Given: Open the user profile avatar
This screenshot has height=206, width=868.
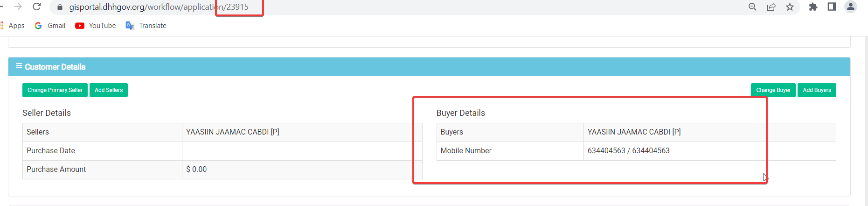Looking at the screenshot, I should (851, 7).
